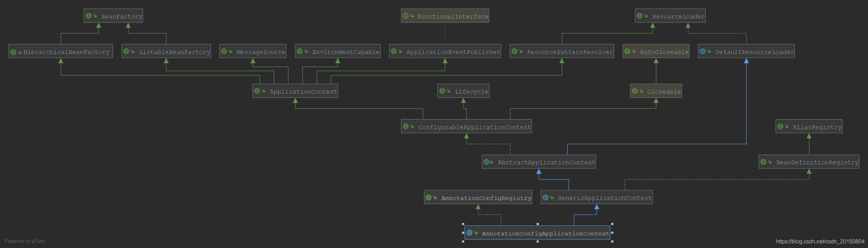868x248 pixels.
Task: Select the DefaultResourceLoader node label
Action: (x=754, y=52)
